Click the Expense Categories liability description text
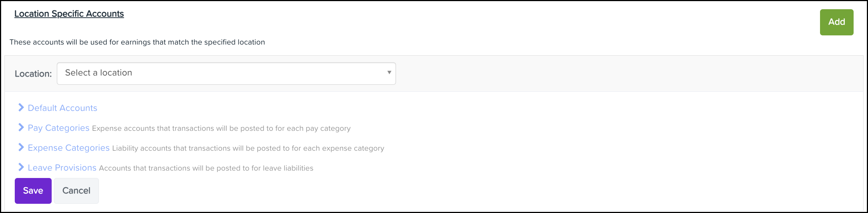Image resolution: width=868 pixels, height=213 pixels. (248, 149)
